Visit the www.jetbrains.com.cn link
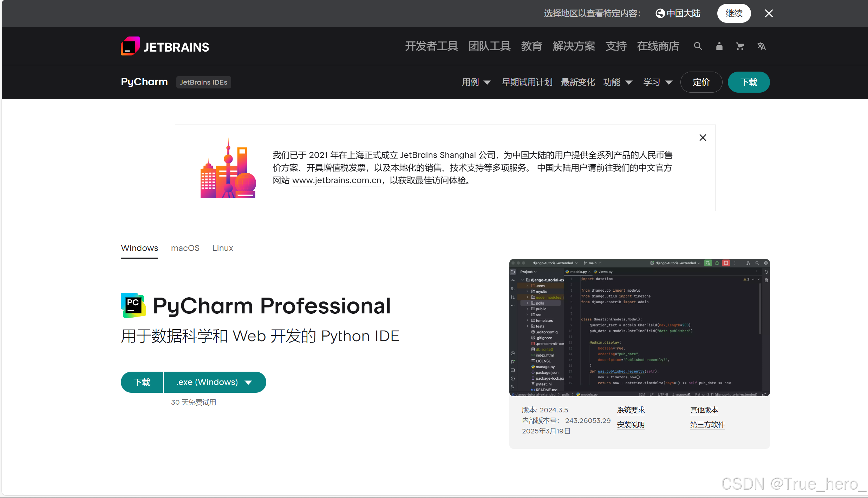 point(336,180)
